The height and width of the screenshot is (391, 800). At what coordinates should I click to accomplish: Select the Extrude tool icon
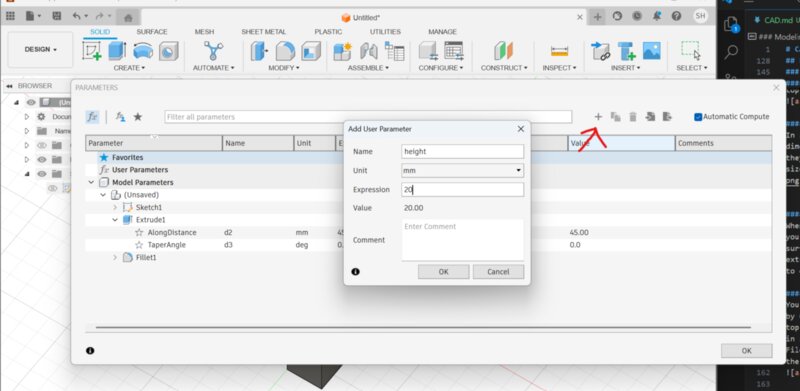pos(117,51)
